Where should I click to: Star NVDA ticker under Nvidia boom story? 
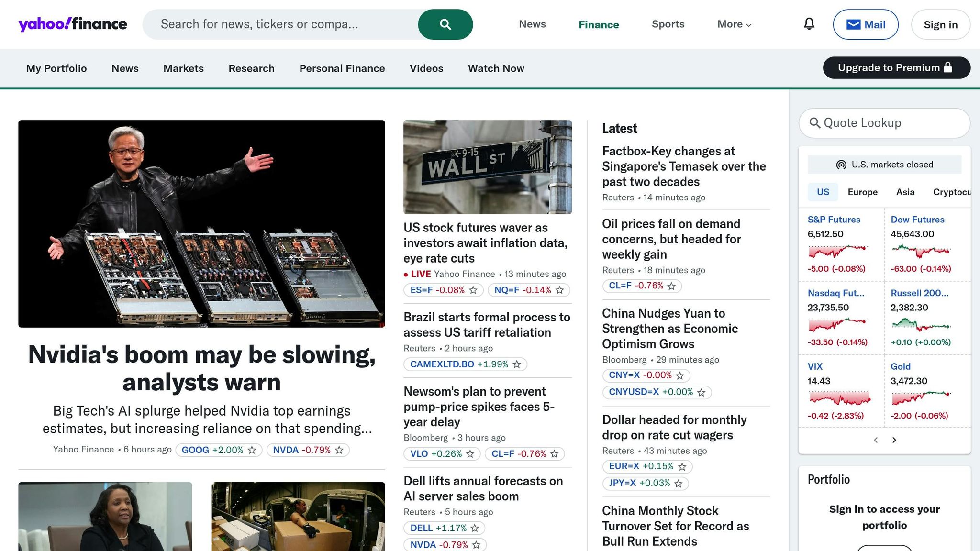[x=339, y=450]
